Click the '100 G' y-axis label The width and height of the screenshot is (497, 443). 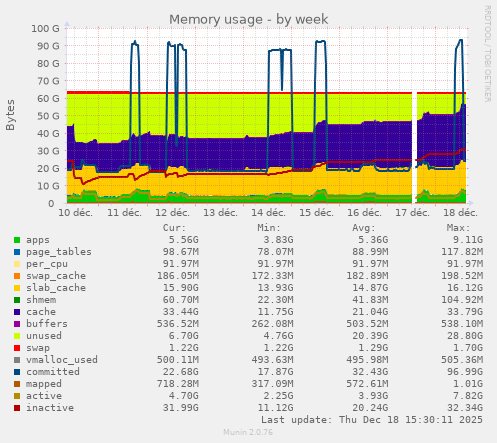coord(45,28)
